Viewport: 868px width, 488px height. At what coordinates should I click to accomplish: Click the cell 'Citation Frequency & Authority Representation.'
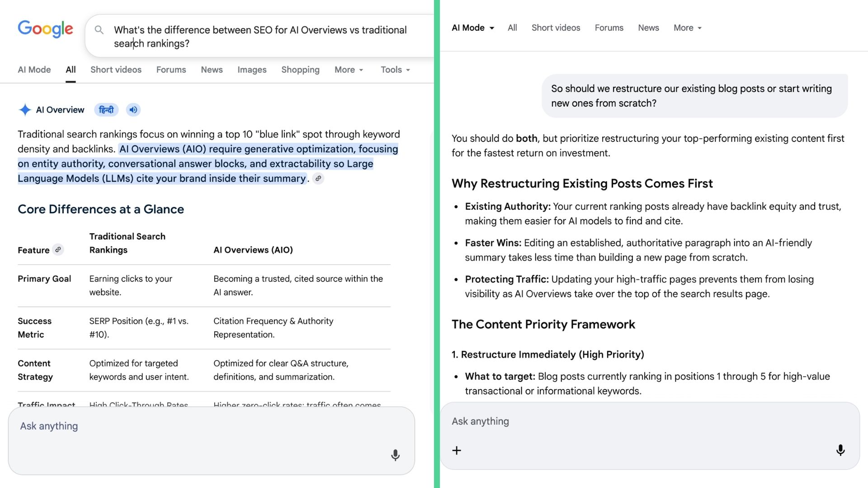click(273, 328)
